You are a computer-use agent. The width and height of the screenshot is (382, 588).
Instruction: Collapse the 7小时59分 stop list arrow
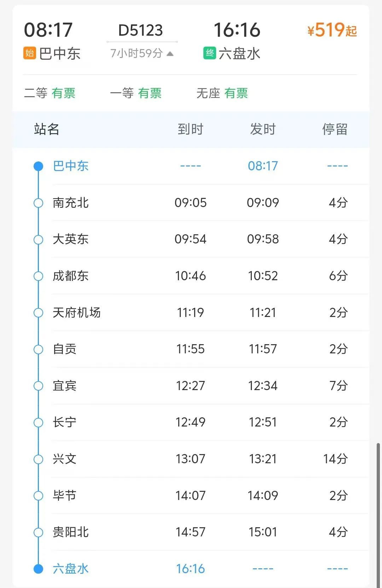pos(170,54)
